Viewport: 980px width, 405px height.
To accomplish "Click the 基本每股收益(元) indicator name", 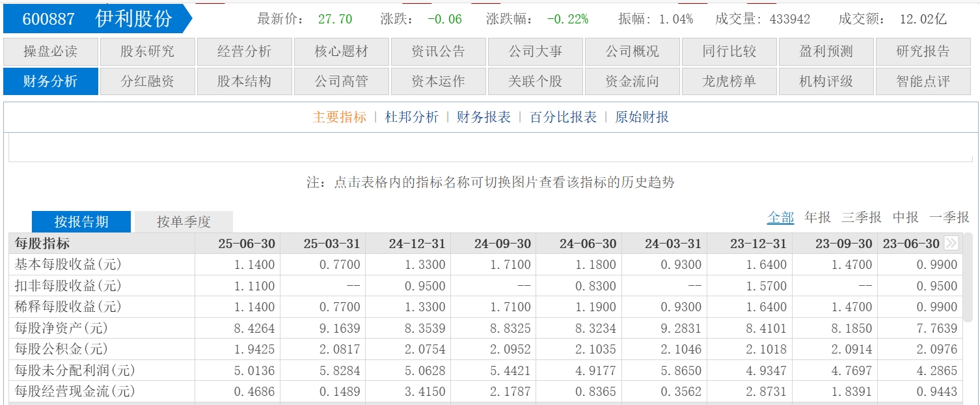I will click(68, 264).
